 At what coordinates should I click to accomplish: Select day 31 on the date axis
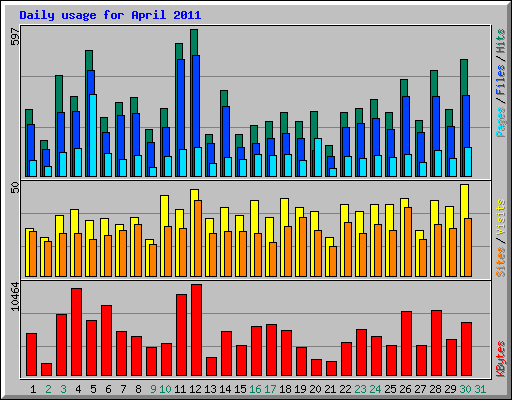pyautogui.click(x=480, y=389)
